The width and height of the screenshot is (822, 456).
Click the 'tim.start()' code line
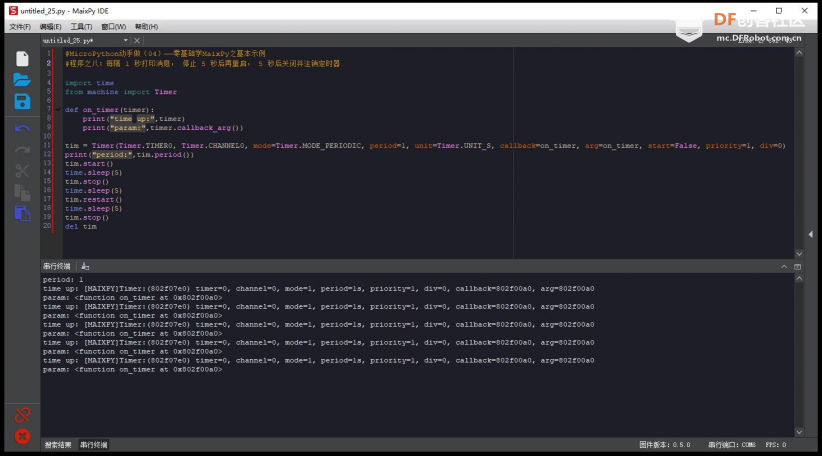click(89, 164)
